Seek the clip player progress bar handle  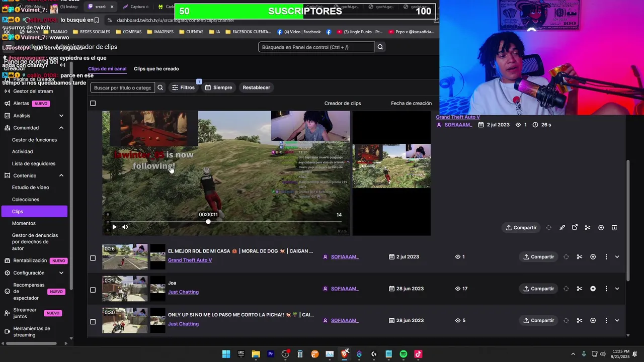pos(208,222)
